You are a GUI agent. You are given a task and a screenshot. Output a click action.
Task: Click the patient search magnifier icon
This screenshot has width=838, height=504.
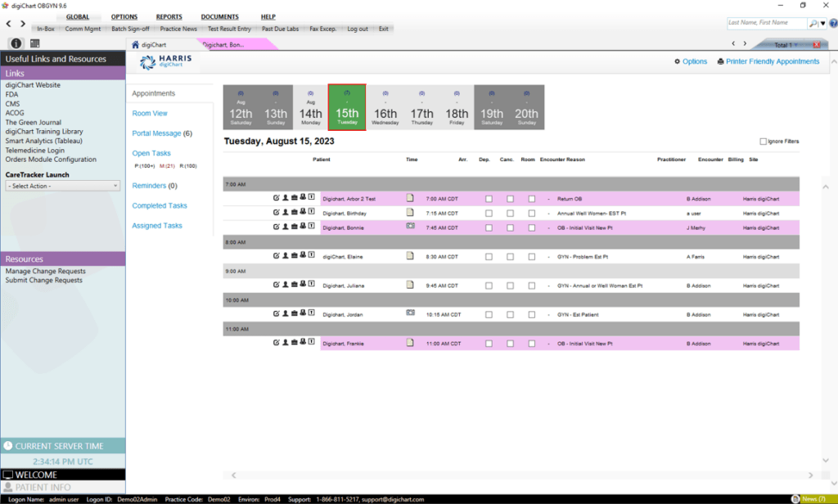tap(813, 24)
